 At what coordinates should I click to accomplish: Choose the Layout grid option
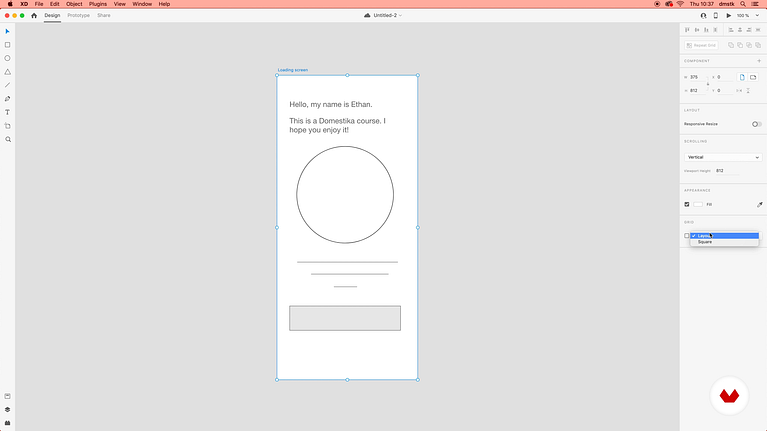coord(724,236)
